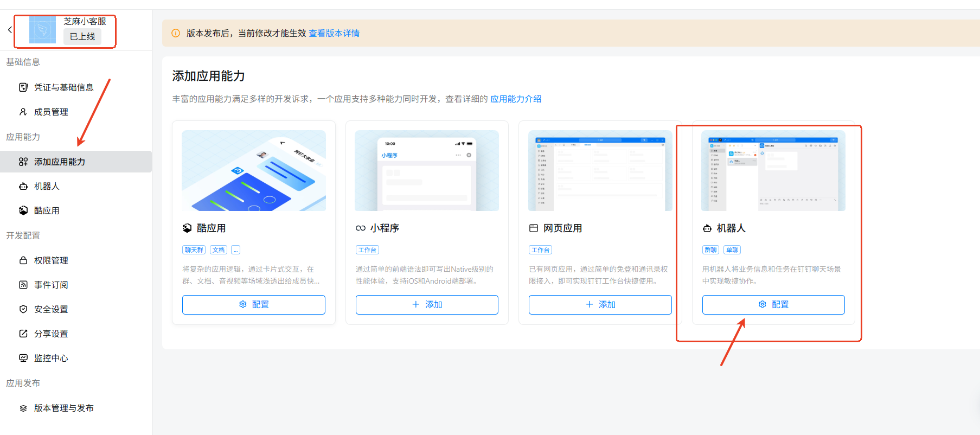
Task: Click the 凭证与基础信息 sidebar icon
Action: tap(23, 87)
